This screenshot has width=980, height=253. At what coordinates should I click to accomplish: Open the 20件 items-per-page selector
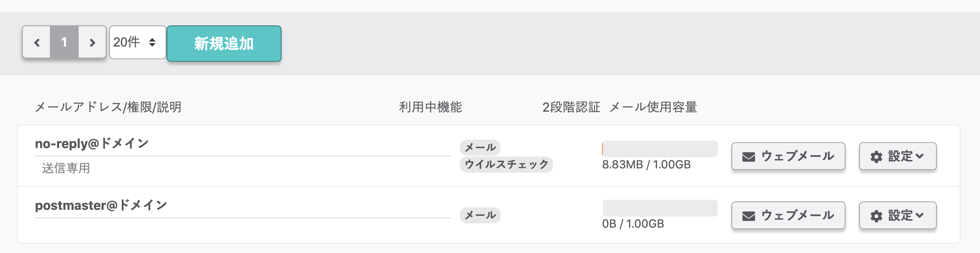pyautogui.click(x=137, y=42)
